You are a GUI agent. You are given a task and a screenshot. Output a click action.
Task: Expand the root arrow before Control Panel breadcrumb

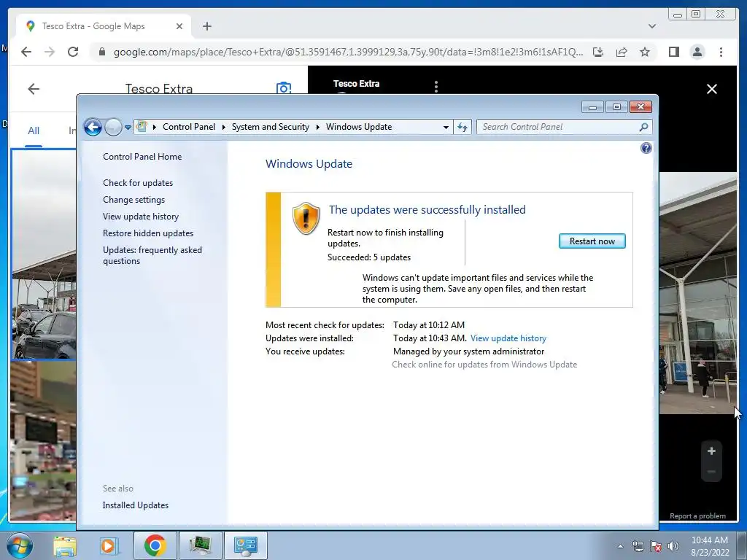point(155,127)
